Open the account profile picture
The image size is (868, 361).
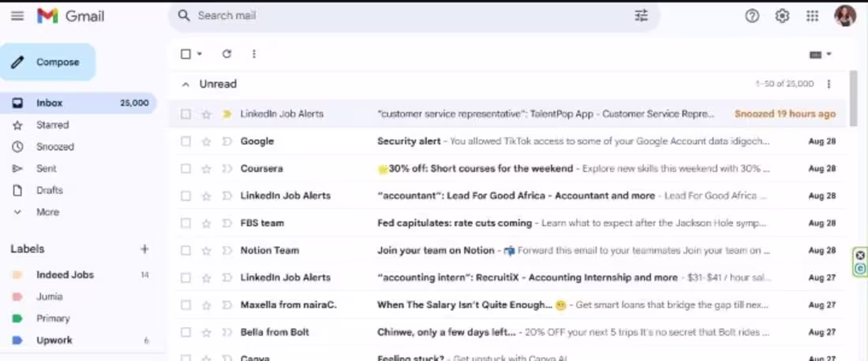845,16
